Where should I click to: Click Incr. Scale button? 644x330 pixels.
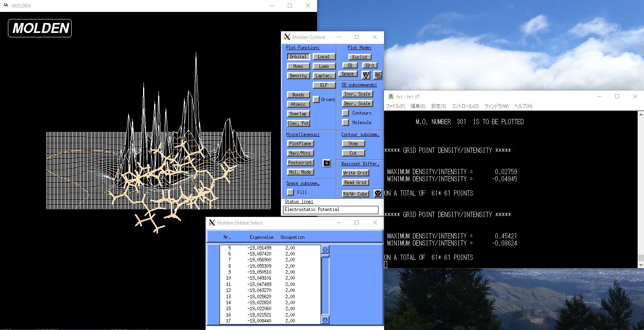point(357,94)
